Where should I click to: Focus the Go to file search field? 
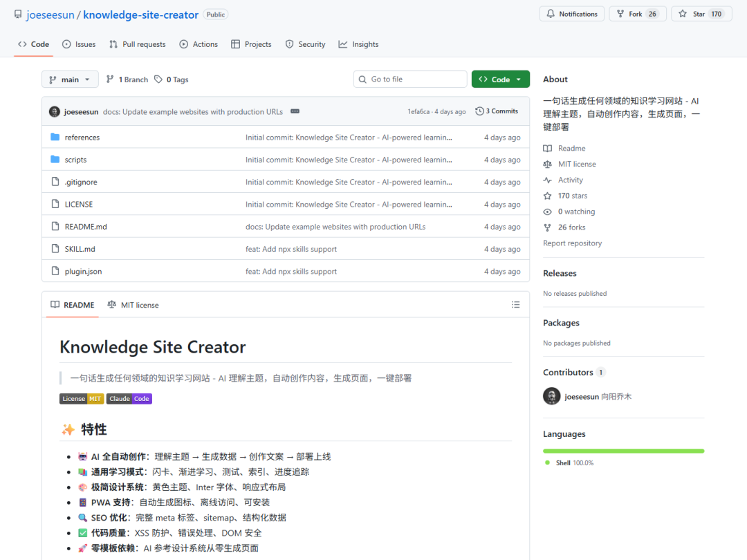[x=410, y=79]
